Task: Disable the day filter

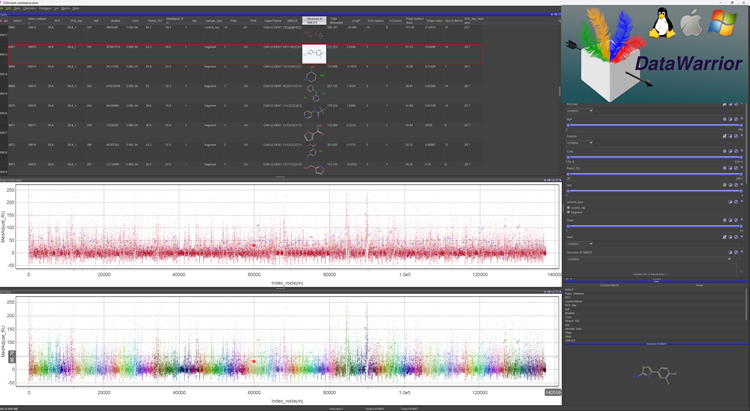Action: coord(736,185)
